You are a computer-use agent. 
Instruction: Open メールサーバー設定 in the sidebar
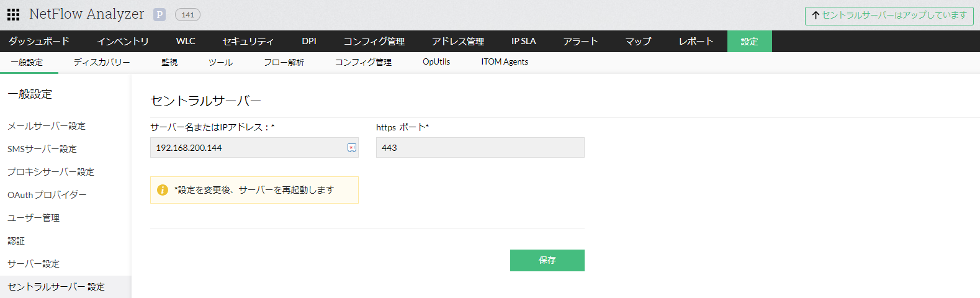[x=47, y=126]
